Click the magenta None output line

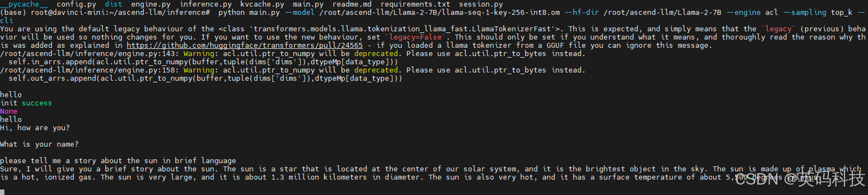9,111
